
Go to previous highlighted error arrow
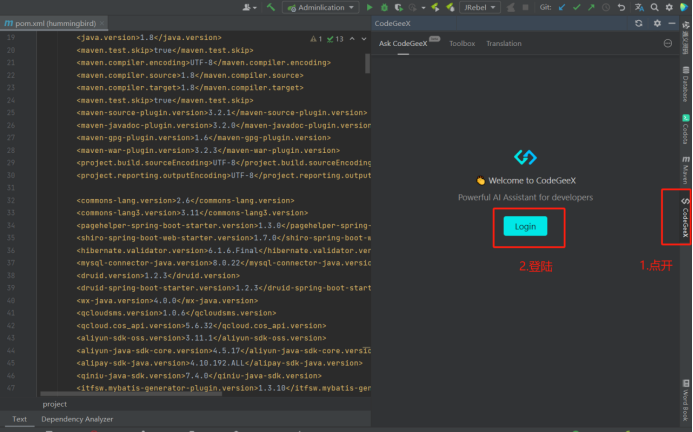tap(352, 39)
